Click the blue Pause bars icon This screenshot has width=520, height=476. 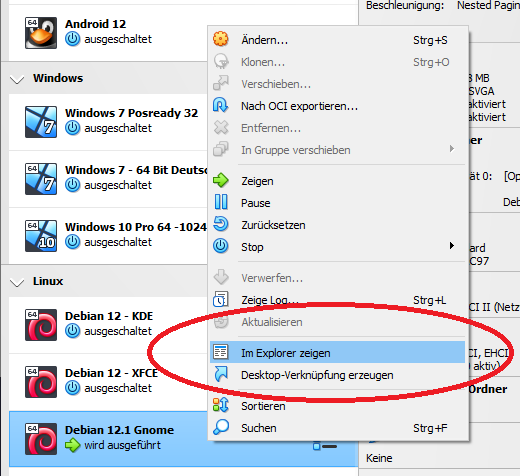(x=221, y=202)
